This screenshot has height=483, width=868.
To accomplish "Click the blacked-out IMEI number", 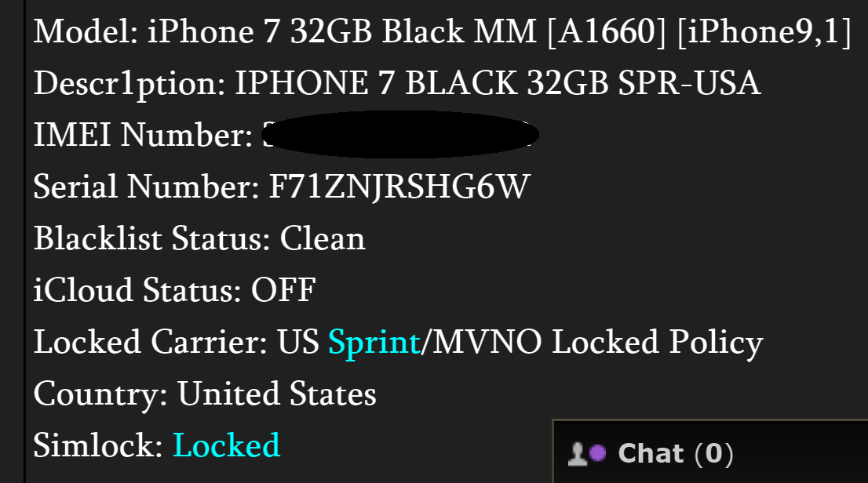I will (400, 135).
